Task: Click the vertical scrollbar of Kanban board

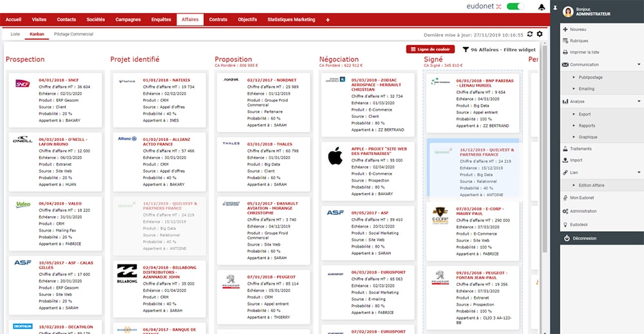Action: [x=545, y=148]
